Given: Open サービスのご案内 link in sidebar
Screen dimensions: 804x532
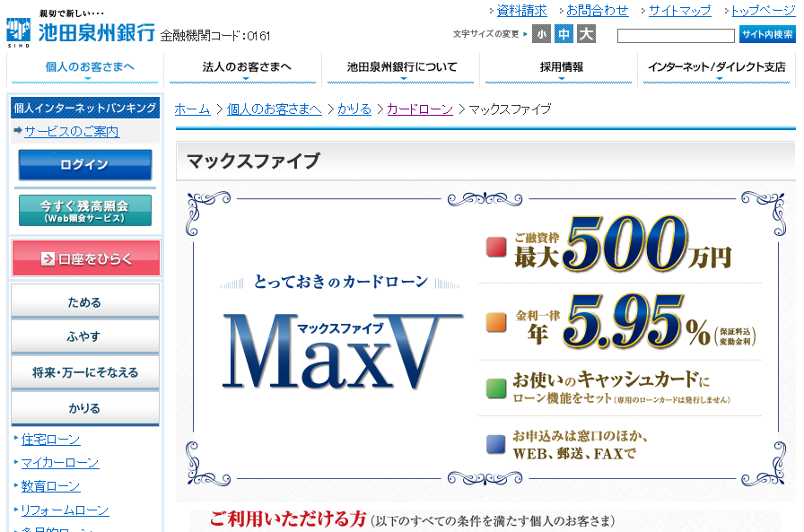Looking at the screenshot, I should [x=72, y=132].
